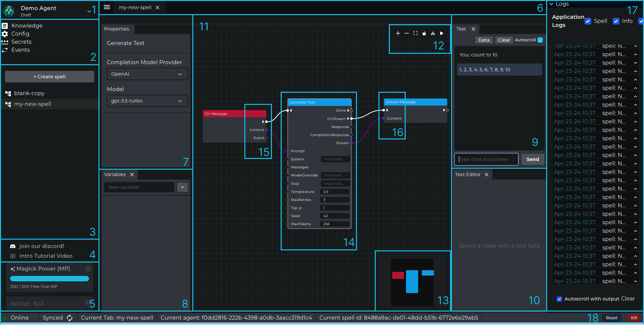Clear the application logs
This screenshot has width=644, height=325.
tap(628, 299)
